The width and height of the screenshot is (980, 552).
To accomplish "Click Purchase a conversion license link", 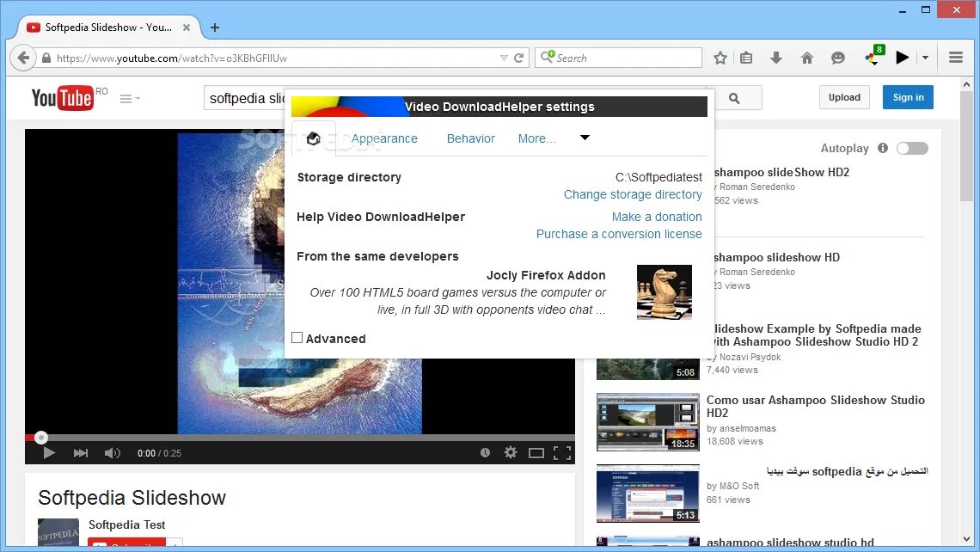I will [x=619, y=234].
